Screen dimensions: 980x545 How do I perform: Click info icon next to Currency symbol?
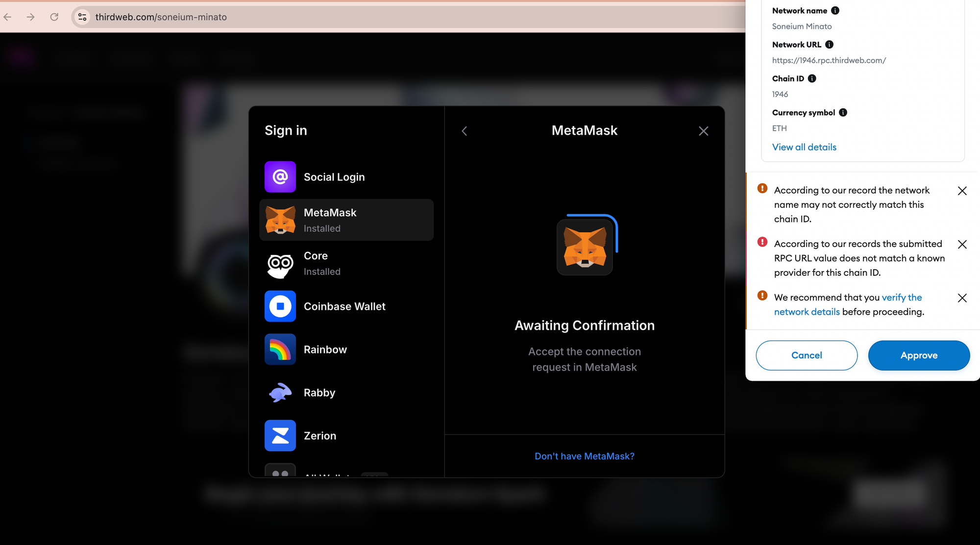pos(843,113)
